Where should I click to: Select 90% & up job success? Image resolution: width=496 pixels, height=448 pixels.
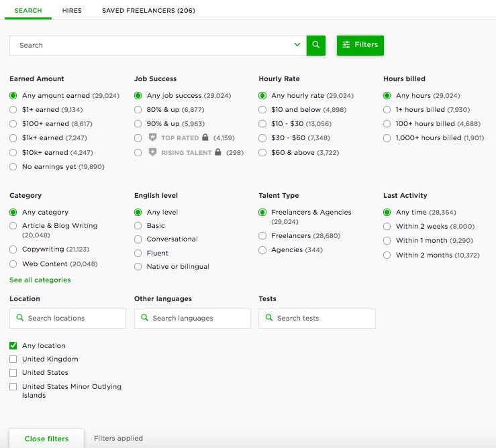pyautogui.click(x=138, y=123)
